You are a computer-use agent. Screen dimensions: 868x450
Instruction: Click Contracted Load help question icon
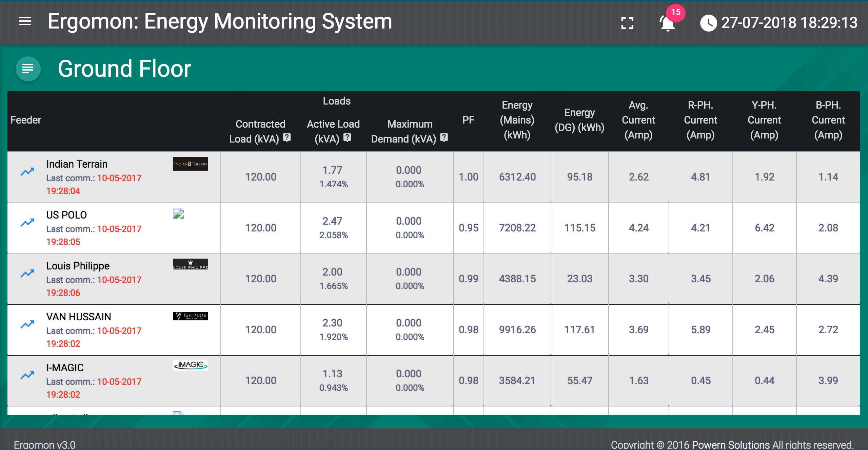(287, 137)
